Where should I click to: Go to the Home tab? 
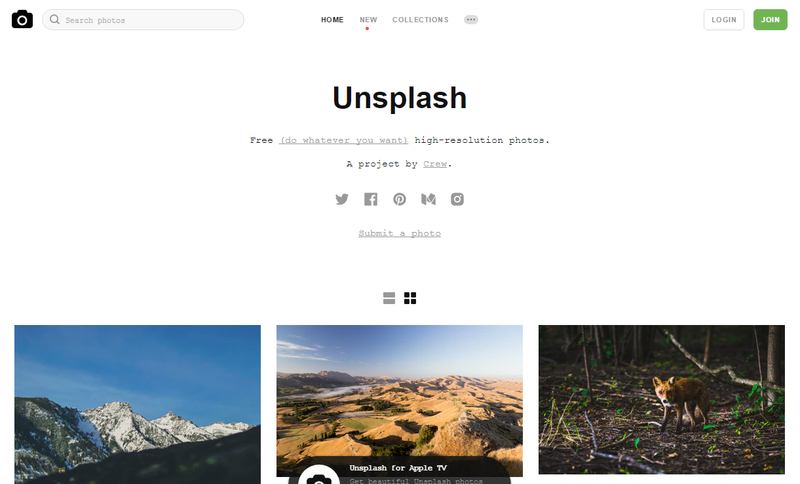point(332,19)
